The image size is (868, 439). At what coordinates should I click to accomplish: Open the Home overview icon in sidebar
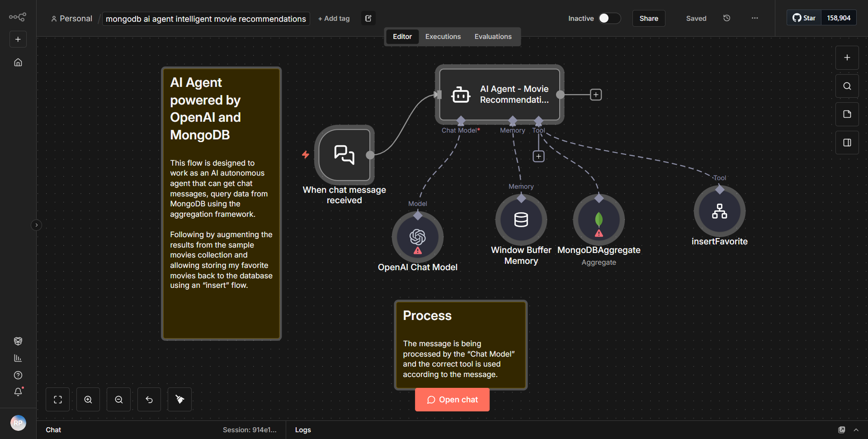[x=18, y=62]
